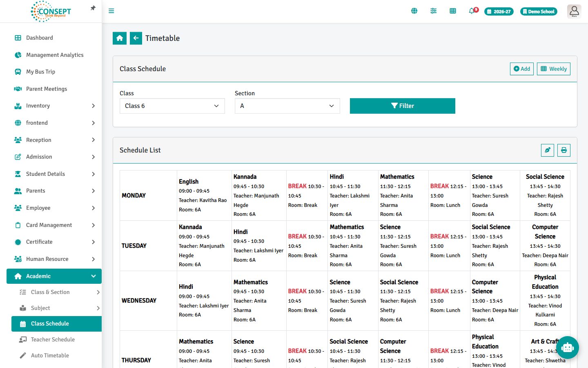Click the Filter button
This screenshot has width=588, height=368.
coord(403,106)
